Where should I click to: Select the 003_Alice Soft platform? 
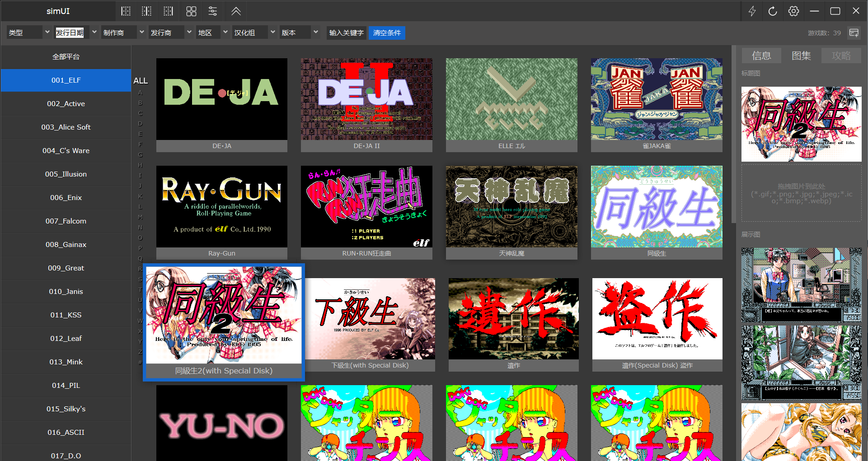66,127
